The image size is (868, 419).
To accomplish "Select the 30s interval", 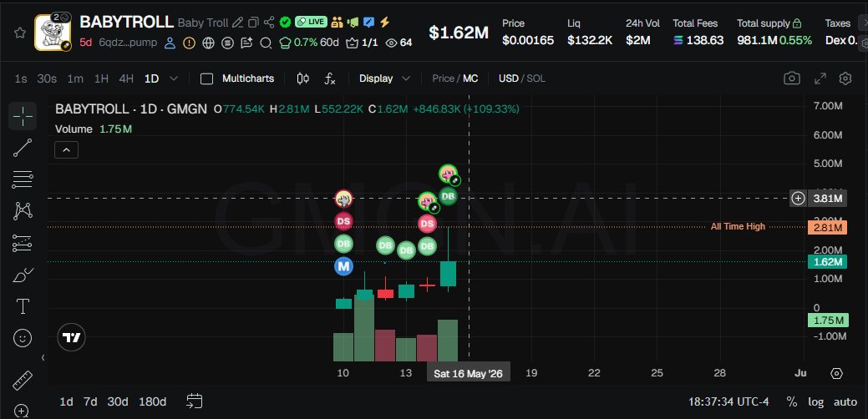I will tap(47, 78).
